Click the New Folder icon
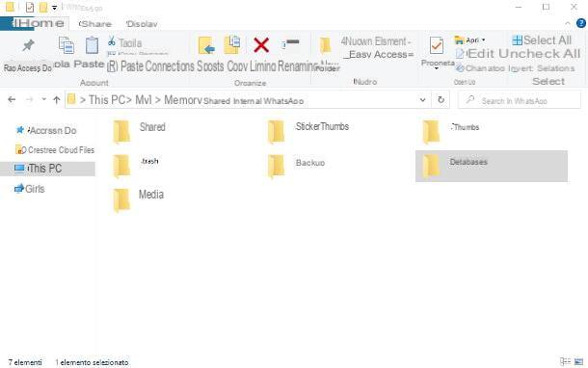 pyautogui.click(x=325, y=45)
